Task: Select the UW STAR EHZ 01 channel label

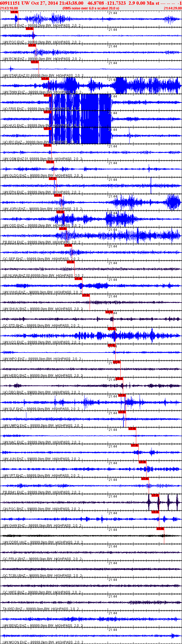Action: coord(17,76)
